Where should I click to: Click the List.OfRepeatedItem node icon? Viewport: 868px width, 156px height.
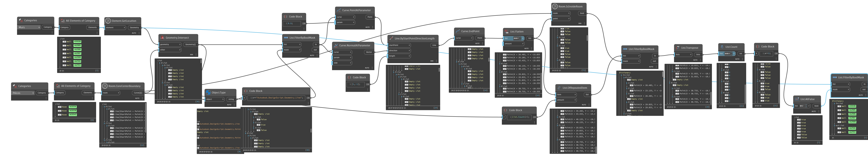[559, 88]
